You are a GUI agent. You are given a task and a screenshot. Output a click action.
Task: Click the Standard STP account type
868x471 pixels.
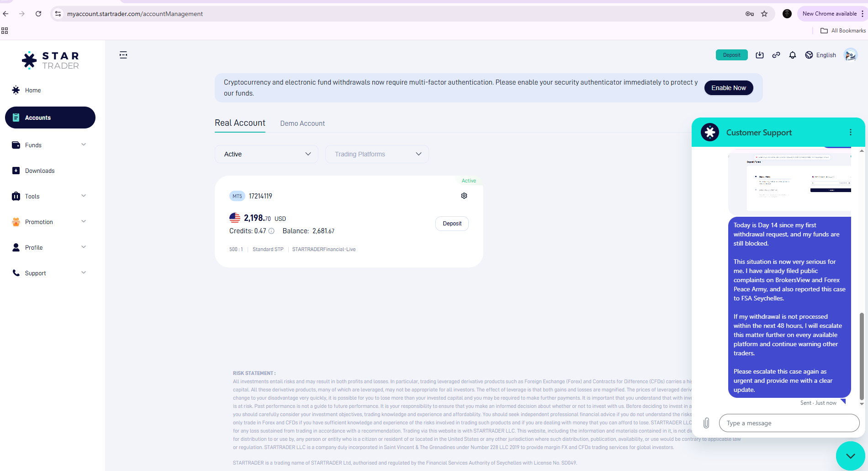click(268, 249)
